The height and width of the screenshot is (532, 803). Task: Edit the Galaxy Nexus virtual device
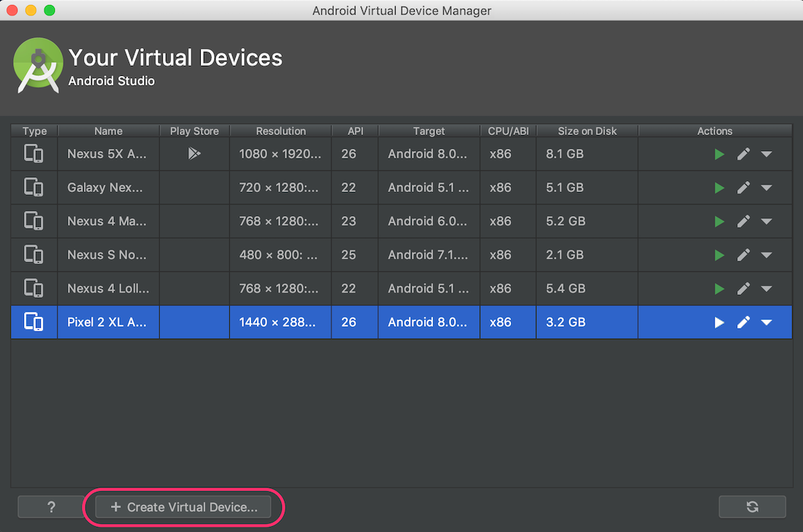pyautogui.click(x=744, y=188)
